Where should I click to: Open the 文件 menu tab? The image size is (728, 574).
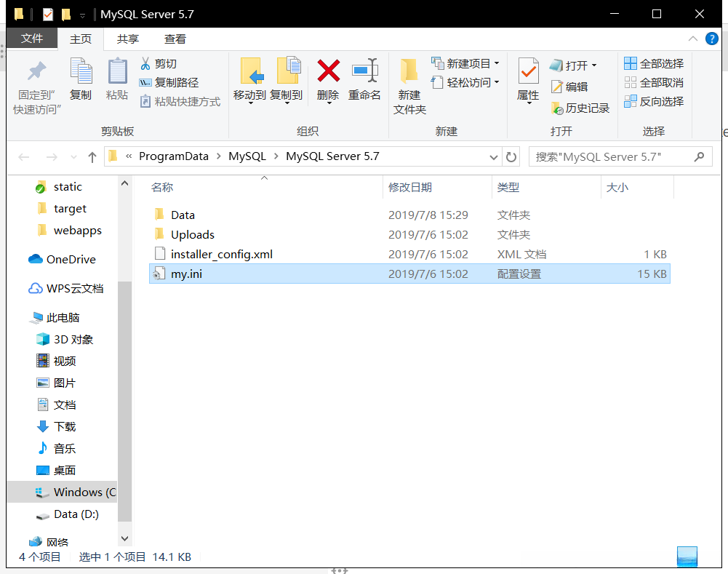coord(32,39)
